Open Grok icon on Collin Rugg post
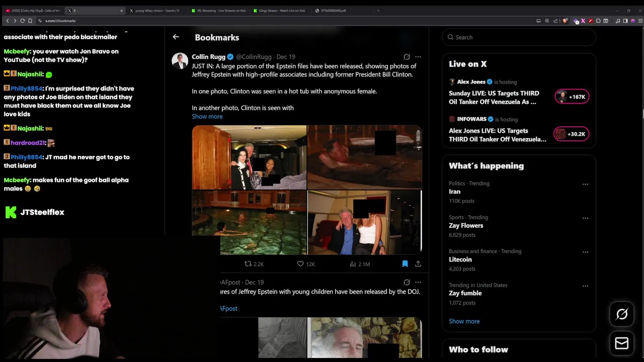 (407, 57)
